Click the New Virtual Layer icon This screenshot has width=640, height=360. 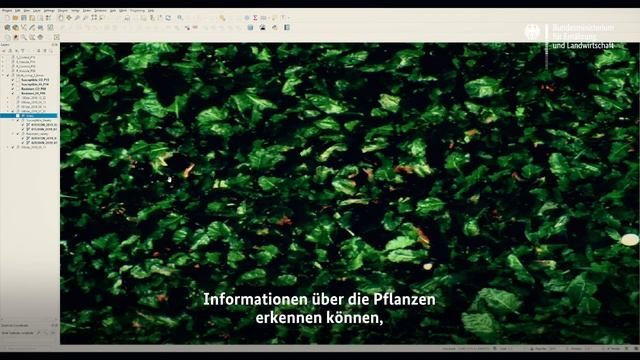pos(50,27)
